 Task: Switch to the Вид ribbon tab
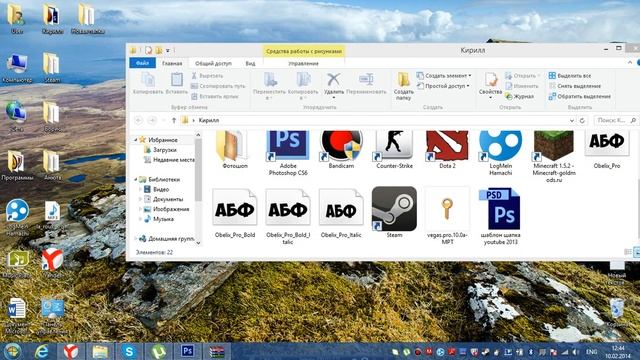[250, 63]
